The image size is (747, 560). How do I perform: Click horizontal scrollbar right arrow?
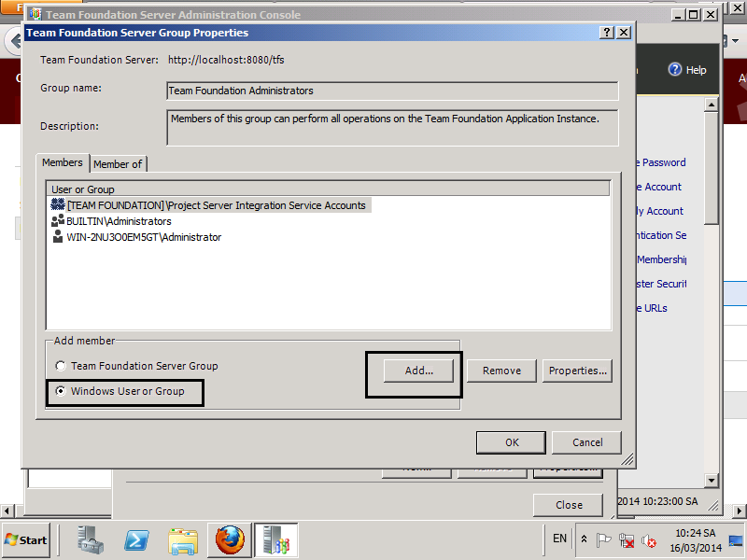pyautogui.click(x=740, y=511)
